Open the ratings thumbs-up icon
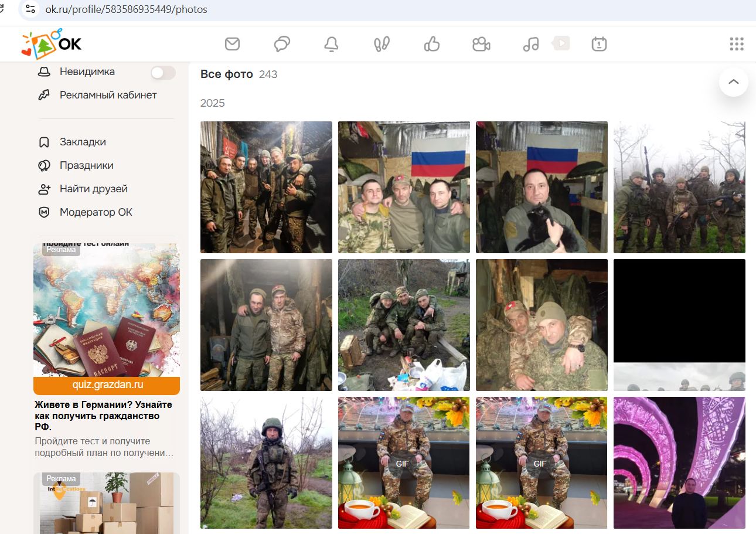The image size is (756, 534). 431,43
